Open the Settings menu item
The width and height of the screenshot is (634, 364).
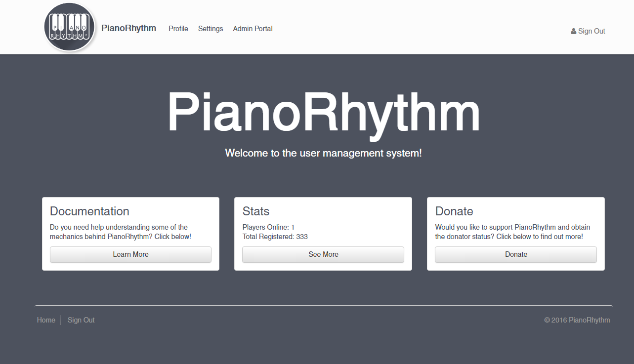211,29
